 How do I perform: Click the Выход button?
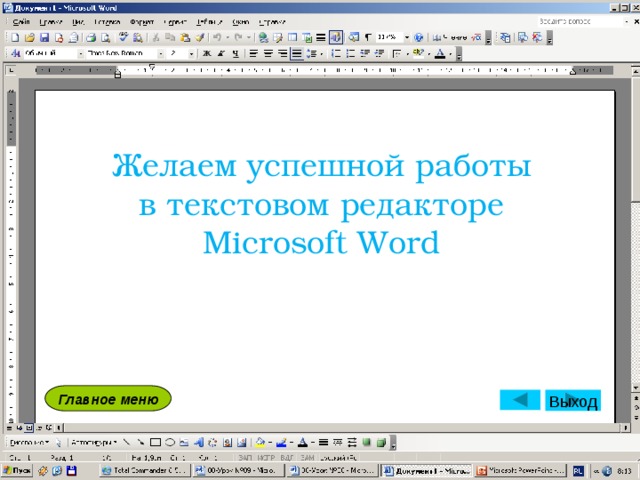573,401
